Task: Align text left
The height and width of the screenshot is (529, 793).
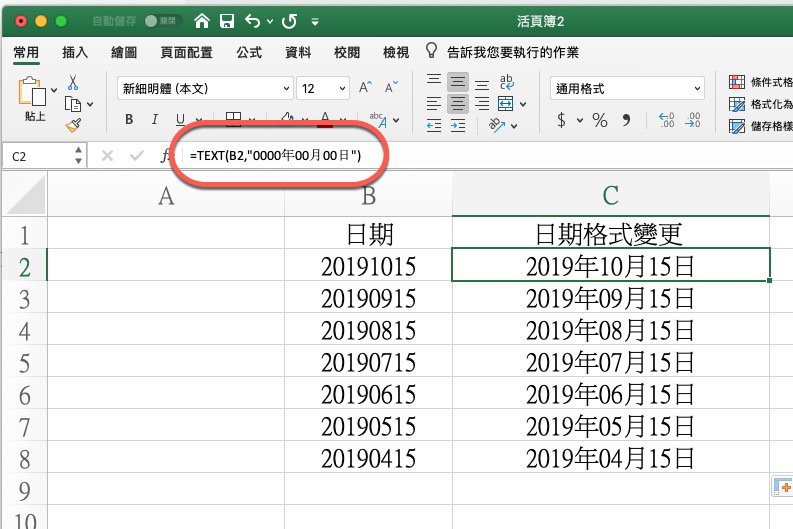Action: [x=433, y=104]
